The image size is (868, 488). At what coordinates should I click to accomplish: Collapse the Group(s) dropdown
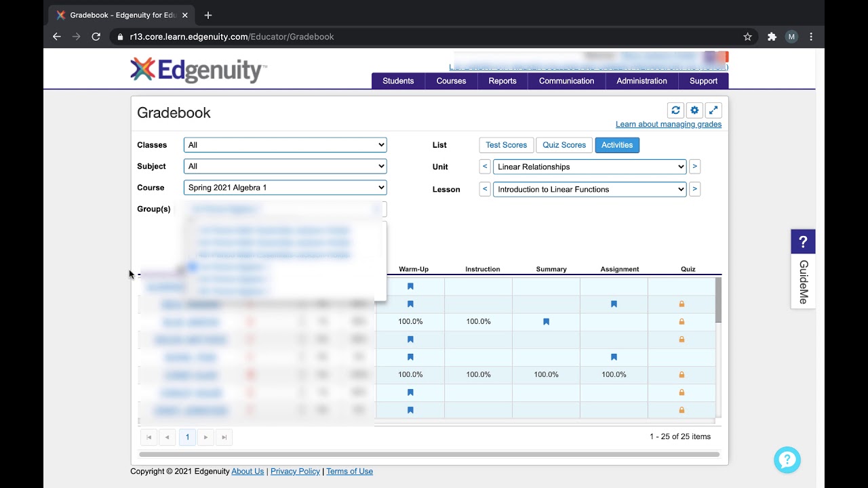tap(285, 209)
